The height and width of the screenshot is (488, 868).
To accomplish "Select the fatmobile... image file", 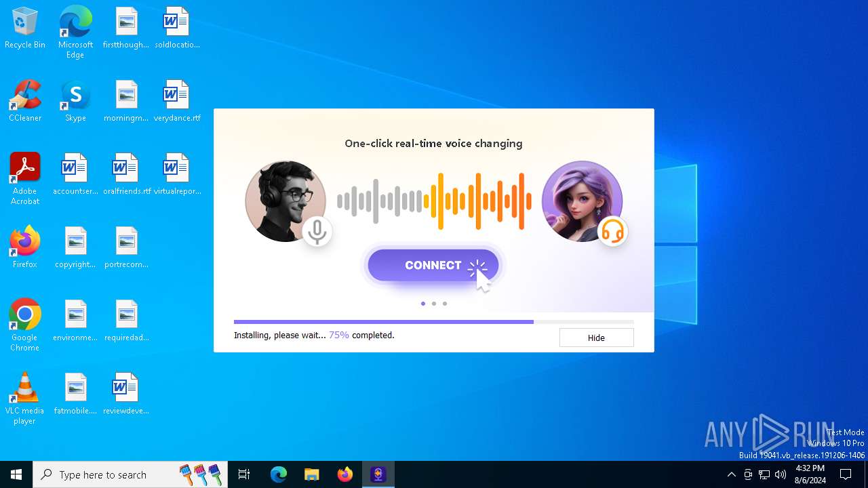I will click(75, 394).
